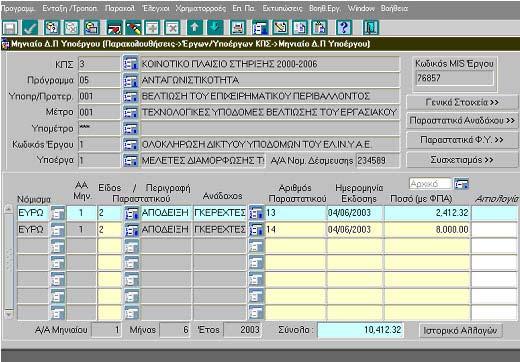The width and height of the screenshot is (520, 362).
Task: Click the Παραστατικά Αναδόχου >> button
Action: (x=462, y=120)
